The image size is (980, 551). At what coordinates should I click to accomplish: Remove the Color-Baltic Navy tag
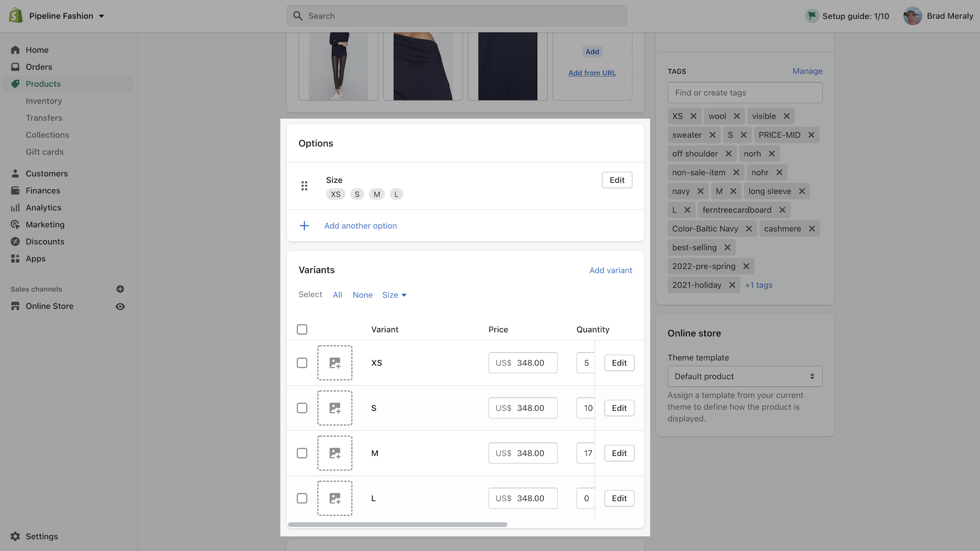click(749, 229)
